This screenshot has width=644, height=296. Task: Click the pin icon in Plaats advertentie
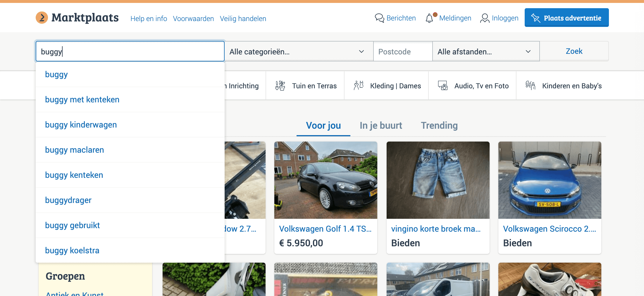click(535, 18)
